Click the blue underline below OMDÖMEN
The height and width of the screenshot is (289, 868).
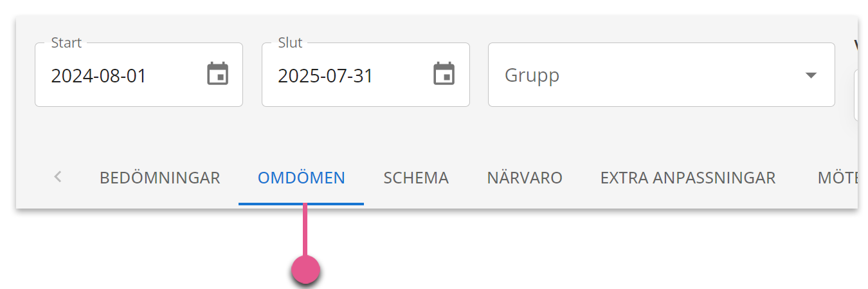coord(301,203)
